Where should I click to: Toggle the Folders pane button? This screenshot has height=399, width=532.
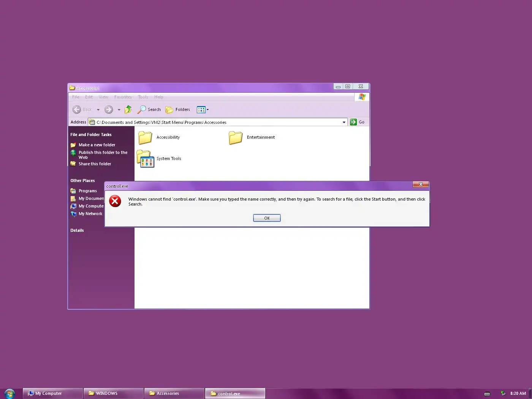[x=178, y=109]
